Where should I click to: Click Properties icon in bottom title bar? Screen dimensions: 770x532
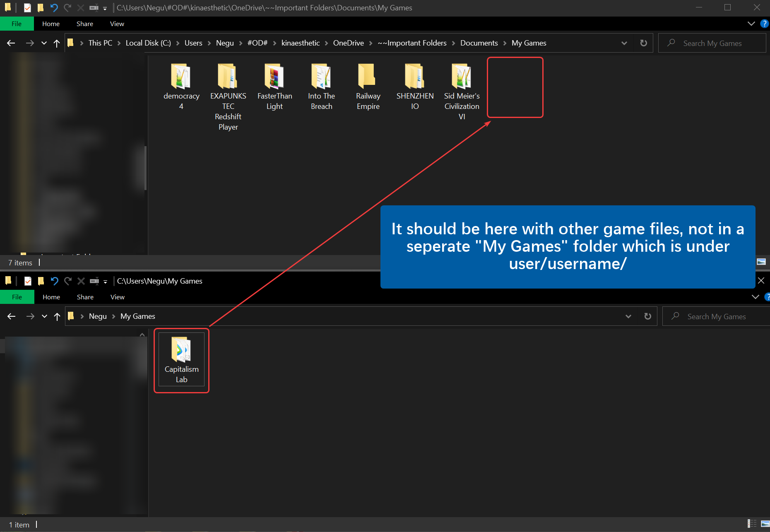click(x=28, y=281)
